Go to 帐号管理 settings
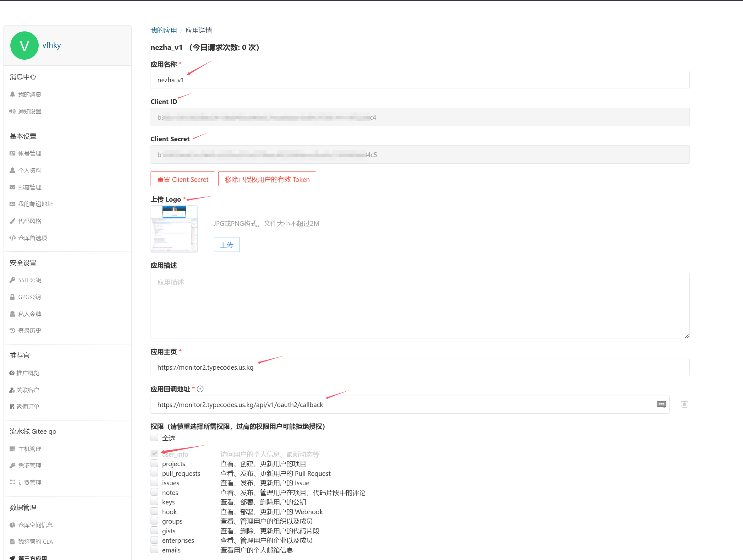The image size is (743, 560). point(30,154)
